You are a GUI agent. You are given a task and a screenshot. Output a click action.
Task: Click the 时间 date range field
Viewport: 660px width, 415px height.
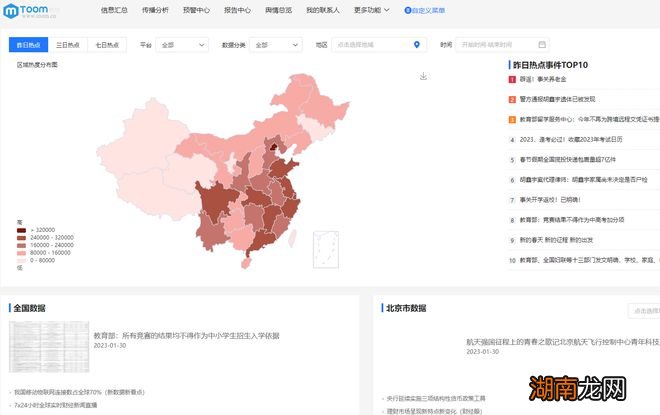[502, 45]
